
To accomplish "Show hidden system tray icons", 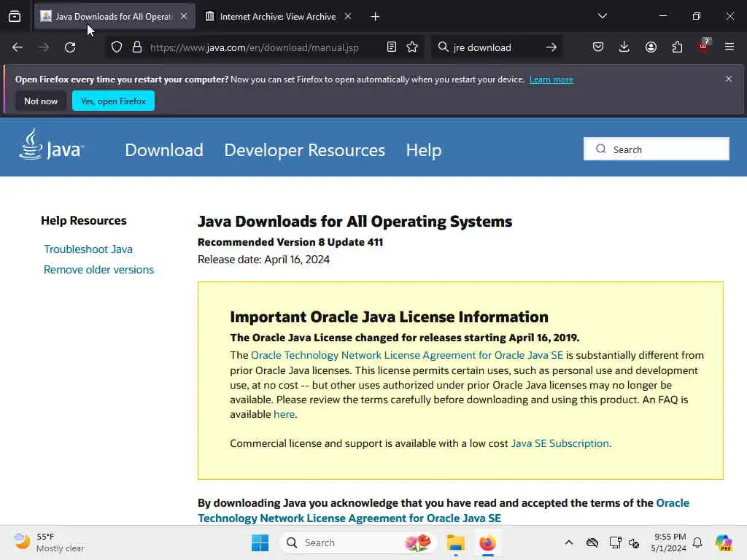I will point(569,542).
